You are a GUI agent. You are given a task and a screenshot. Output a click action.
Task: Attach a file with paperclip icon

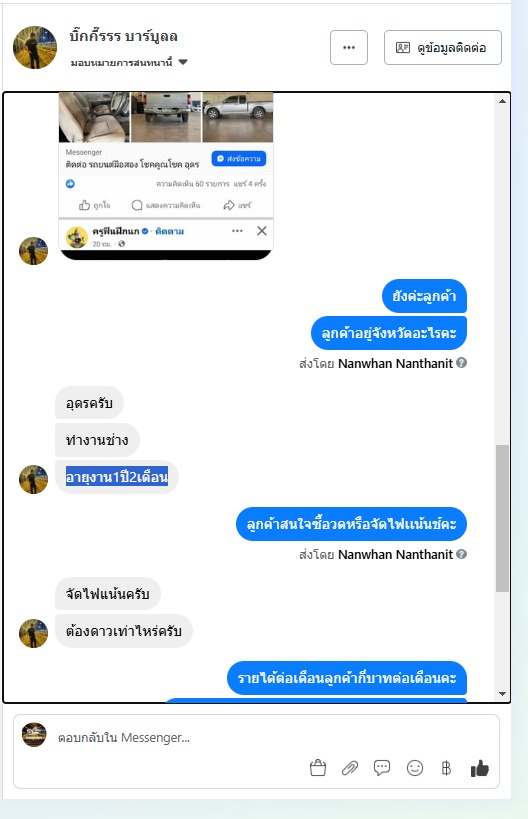click(350, 768)
